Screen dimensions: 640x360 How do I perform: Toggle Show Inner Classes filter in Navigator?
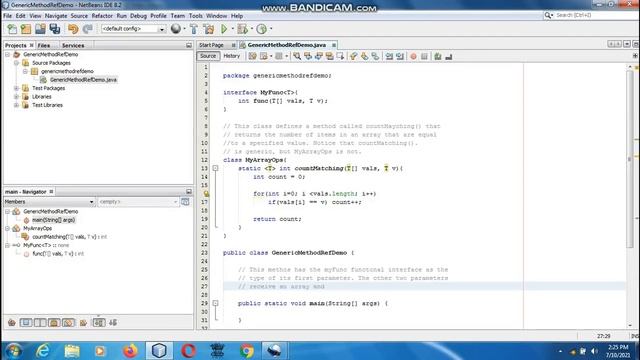pyautogui.click(x=68, y=322)
